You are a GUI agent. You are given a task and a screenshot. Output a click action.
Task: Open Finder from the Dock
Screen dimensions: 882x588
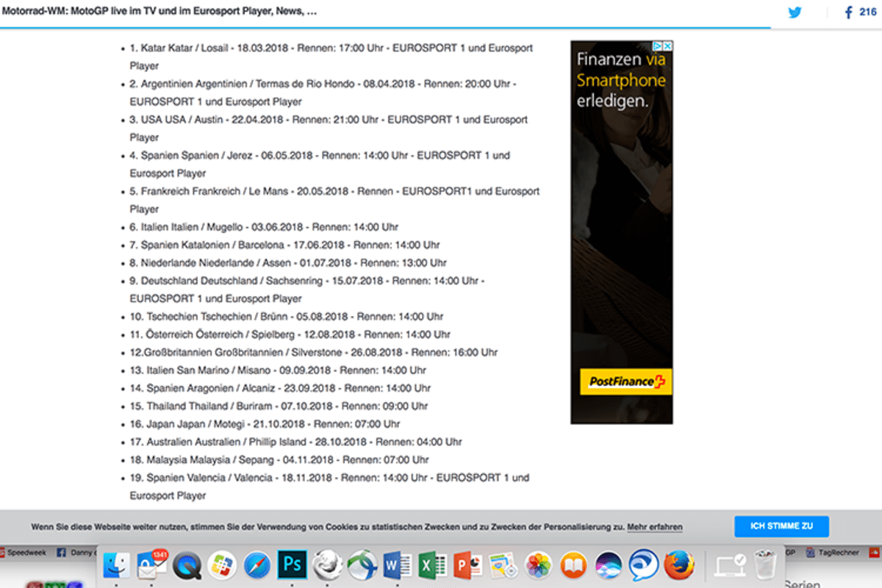pos(116,565)
